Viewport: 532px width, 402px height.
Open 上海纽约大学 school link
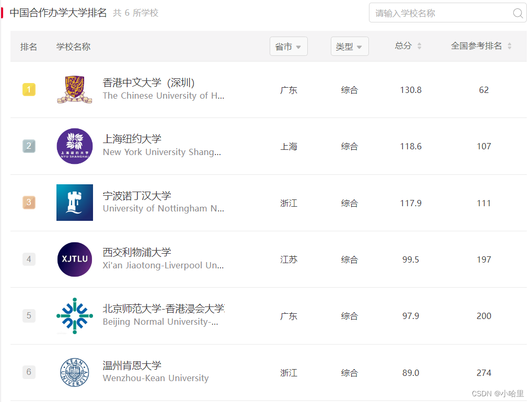(x=132, y=139)
